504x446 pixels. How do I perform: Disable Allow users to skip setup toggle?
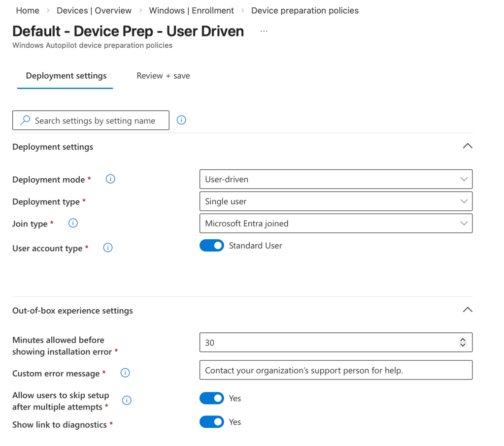(212, 398)
